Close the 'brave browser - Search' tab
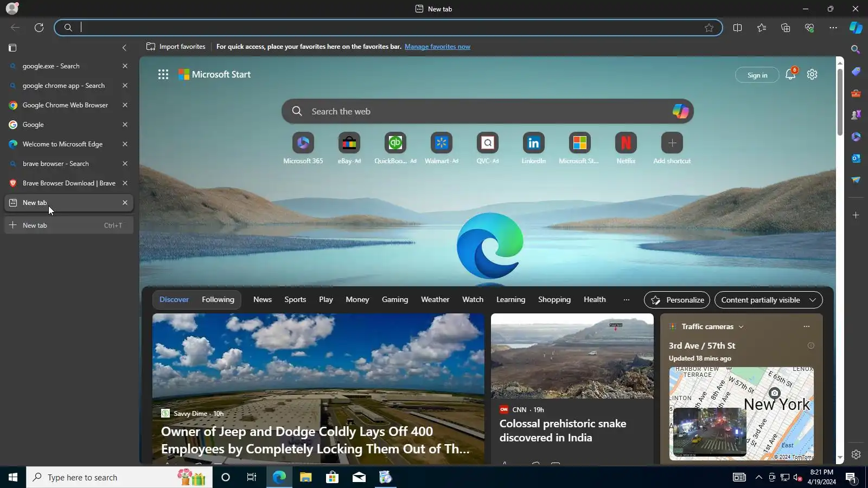868x488 pixels. tap(125, 164)
